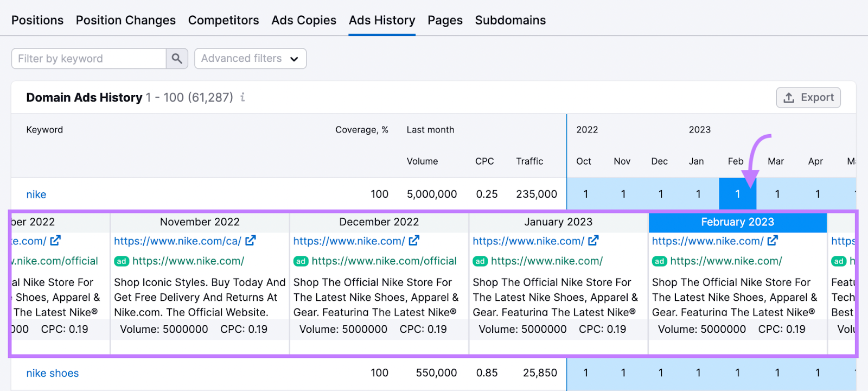The height and width of the screenshot is (391, 868).
Task: Select the highlighted Feb cell for nike
Action: pos(737,194)
